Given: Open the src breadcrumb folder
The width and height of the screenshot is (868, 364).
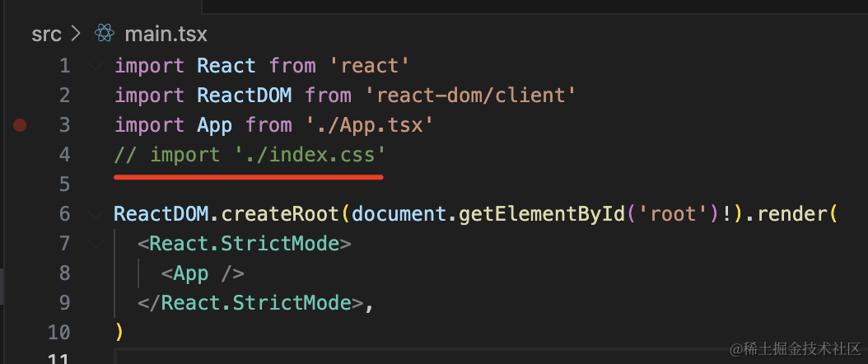Looking at the screenshot, I should coord(46,35).
